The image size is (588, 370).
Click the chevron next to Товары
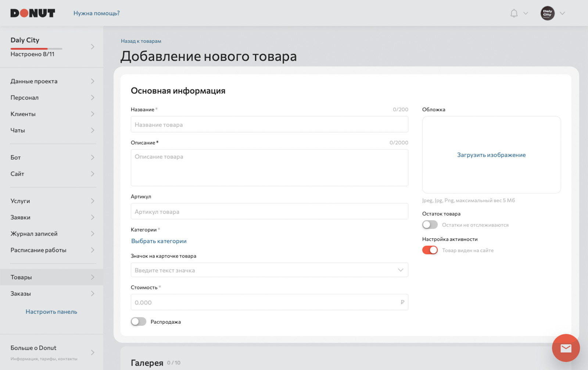point(93,277)
